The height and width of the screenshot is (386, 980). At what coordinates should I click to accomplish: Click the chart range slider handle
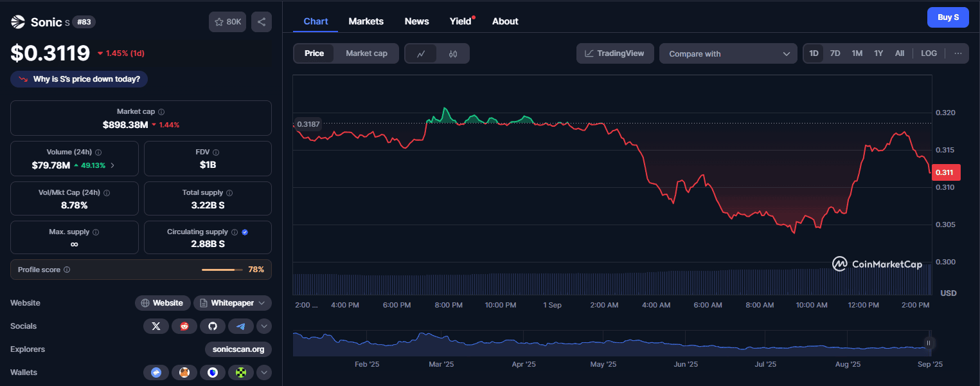pos(929,343)
